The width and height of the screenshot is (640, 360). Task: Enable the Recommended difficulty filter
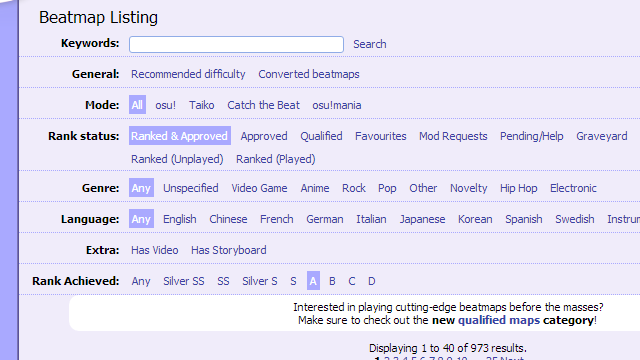coord(188,74)
